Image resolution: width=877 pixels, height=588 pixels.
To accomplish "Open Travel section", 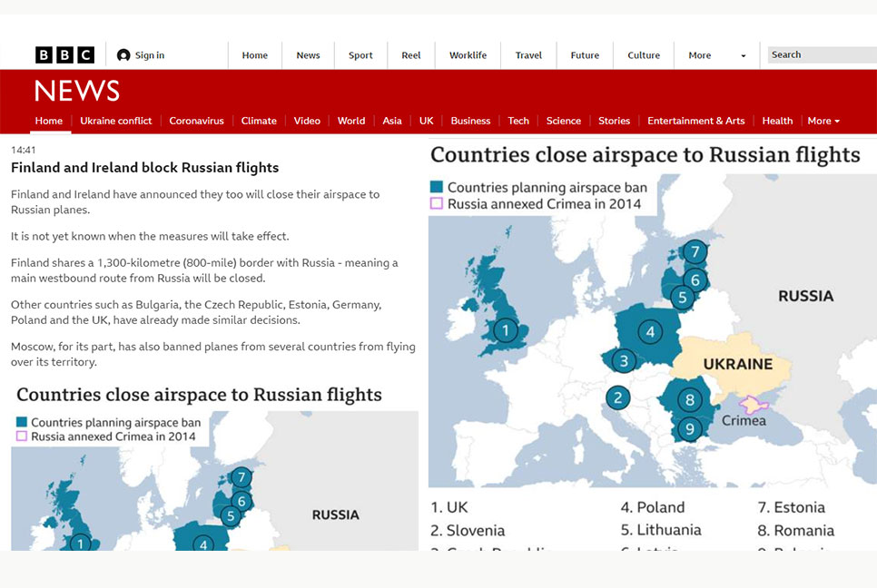I will [x=528, y=54].
